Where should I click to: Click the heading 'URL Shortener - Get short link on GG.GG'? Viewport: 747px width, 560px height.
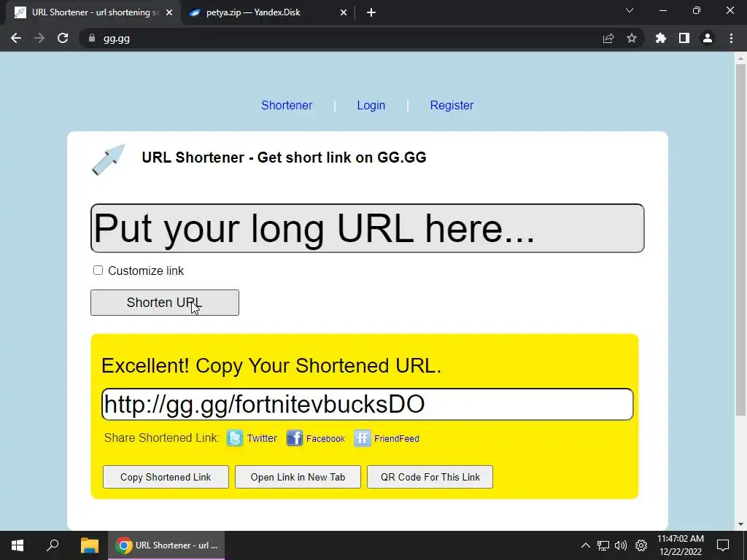pyautogui.click(x=284, y=157)
